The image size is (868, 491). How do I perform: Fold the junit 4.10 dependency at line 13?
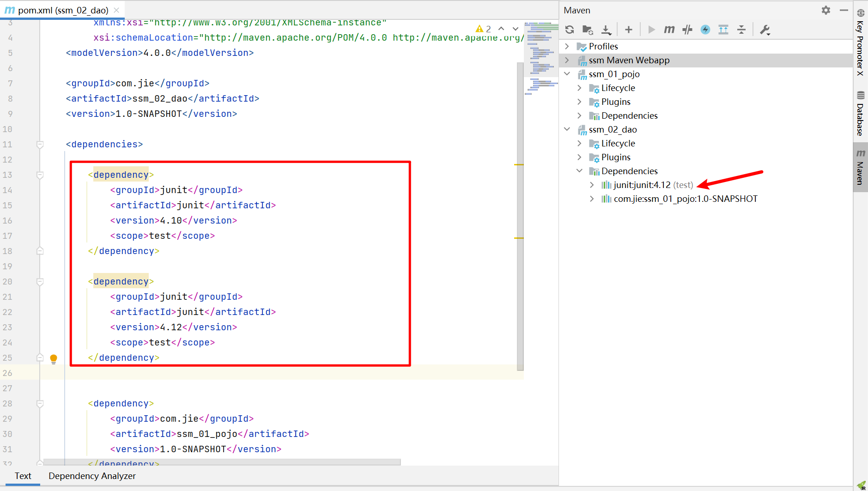click(x=40, y=175)
